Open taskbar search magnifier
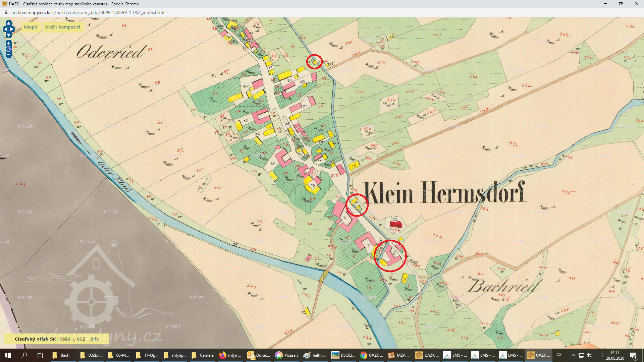This screenshot has width=644, height=362. pos(24,355)
